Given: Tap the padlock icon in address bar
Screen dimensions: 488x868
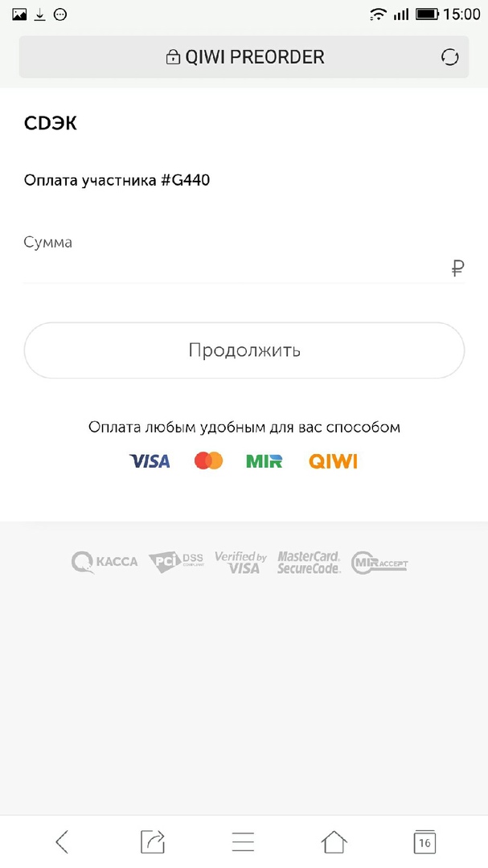Looking at the screenshot, I should [172, 58].
